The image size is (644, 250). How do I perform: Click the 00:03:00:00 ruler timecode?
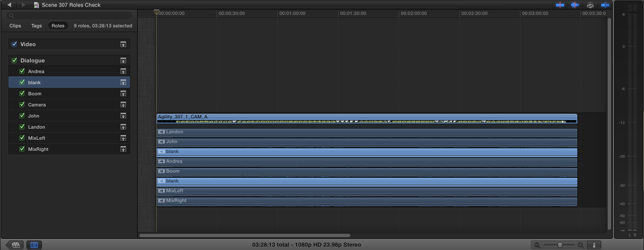535,13
